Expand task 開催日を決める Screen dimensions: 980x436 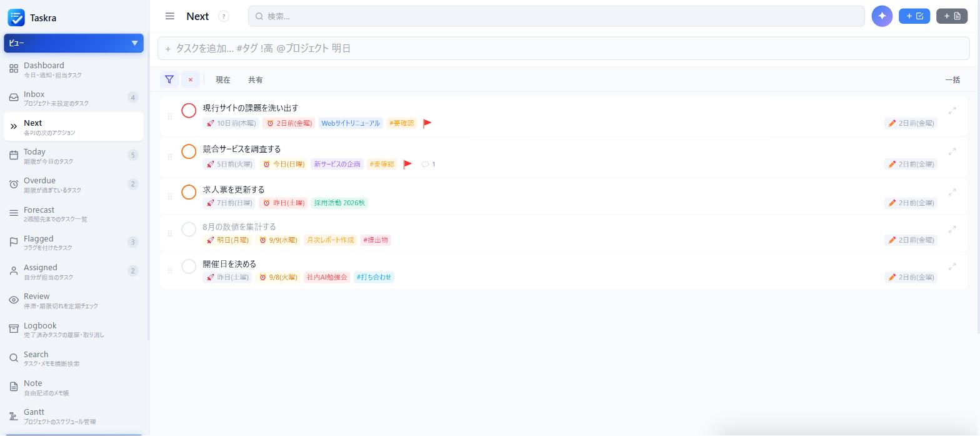pyautogui.click(x=952, y=266)
